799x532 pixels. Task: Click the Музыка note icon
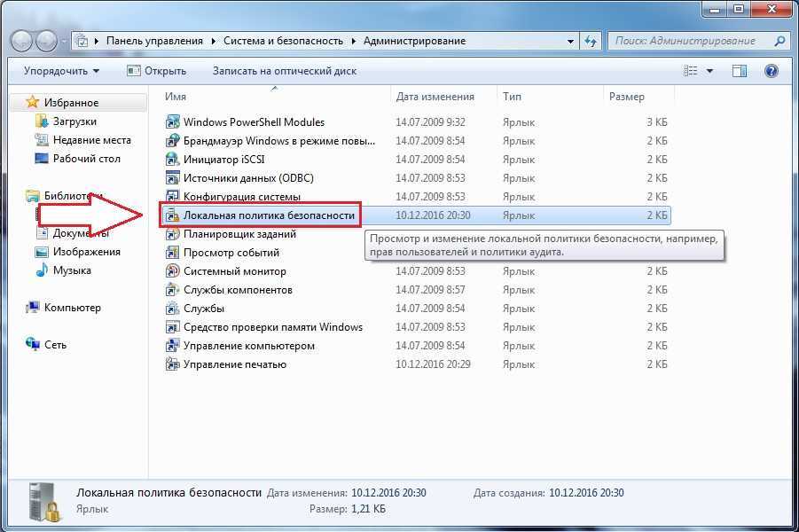(x=42, y=270)
